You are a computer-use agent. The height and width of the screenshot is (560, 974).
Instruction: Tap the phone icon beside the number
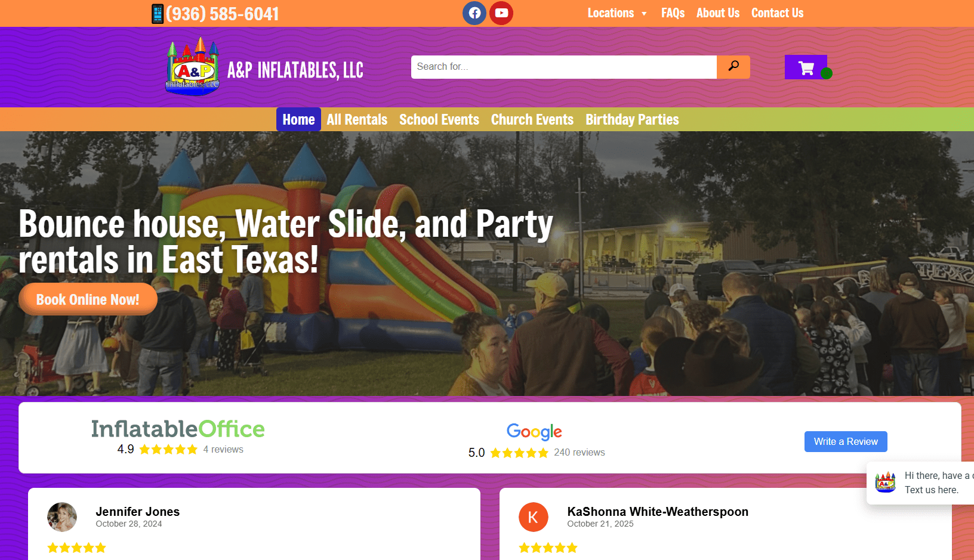(158, 14)
